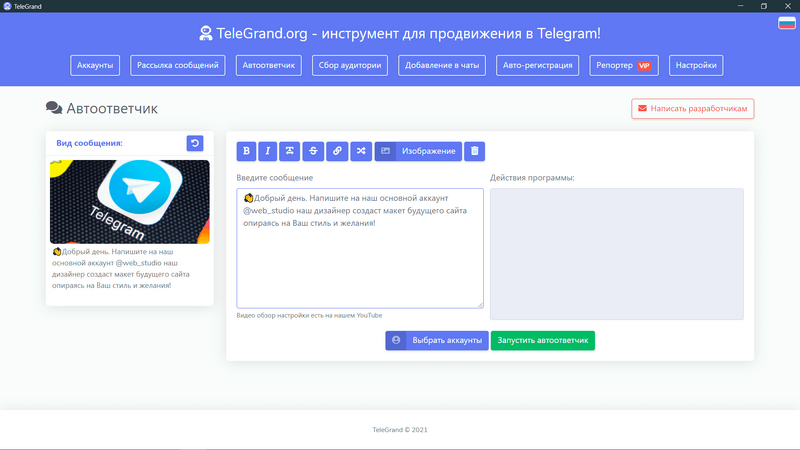This screenshot has height=450, width=800.
Task: Delete content with the trash icon
Action: 474,151
